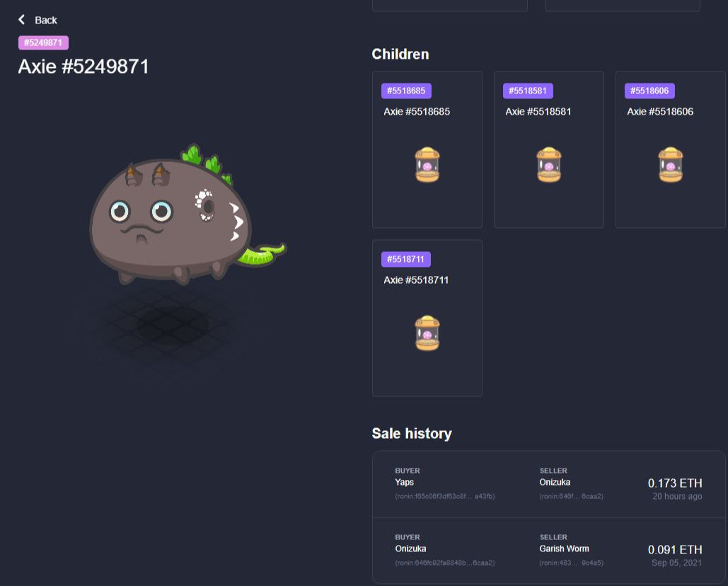Click the 20 hours ago timestamp
The height and width of the screenshot is (586, 728).
click(x=677, y=496)
